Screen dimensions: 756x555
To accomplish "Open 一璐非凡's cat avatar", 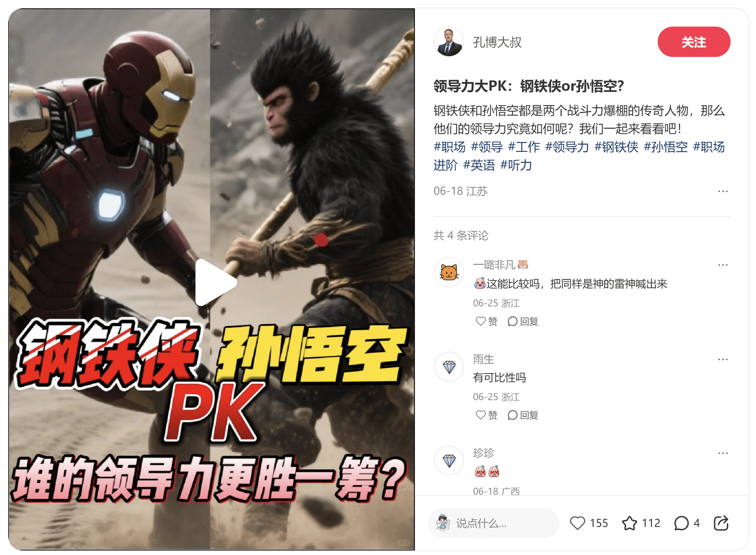I will [x=449, y=272].
